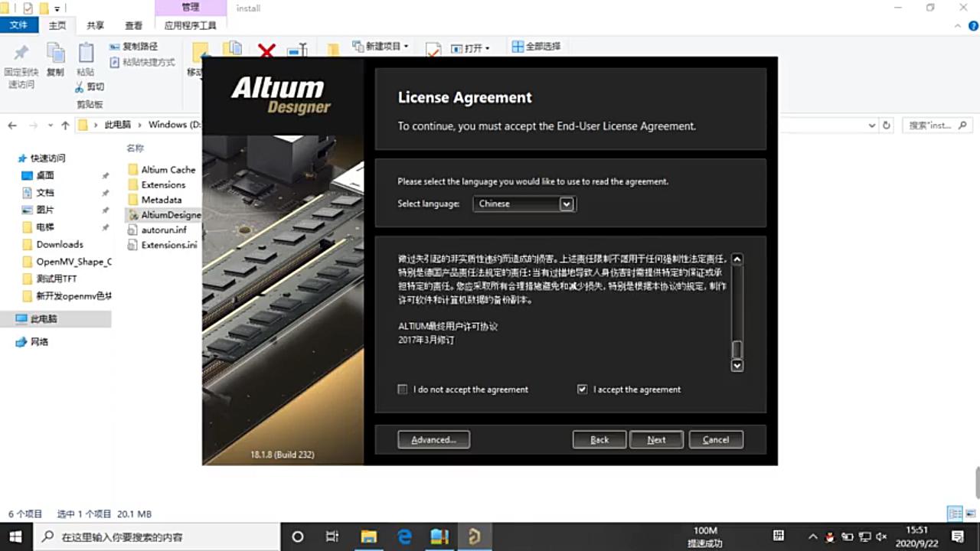The image size is (980, 551).
Task: Open Task View on the taskbar
Action: point(332,537)
